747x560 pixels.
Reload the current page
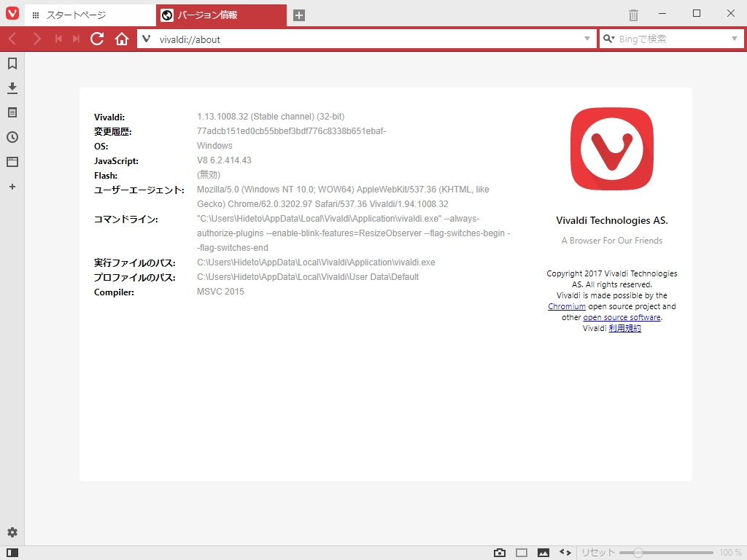tap(97, 39)
